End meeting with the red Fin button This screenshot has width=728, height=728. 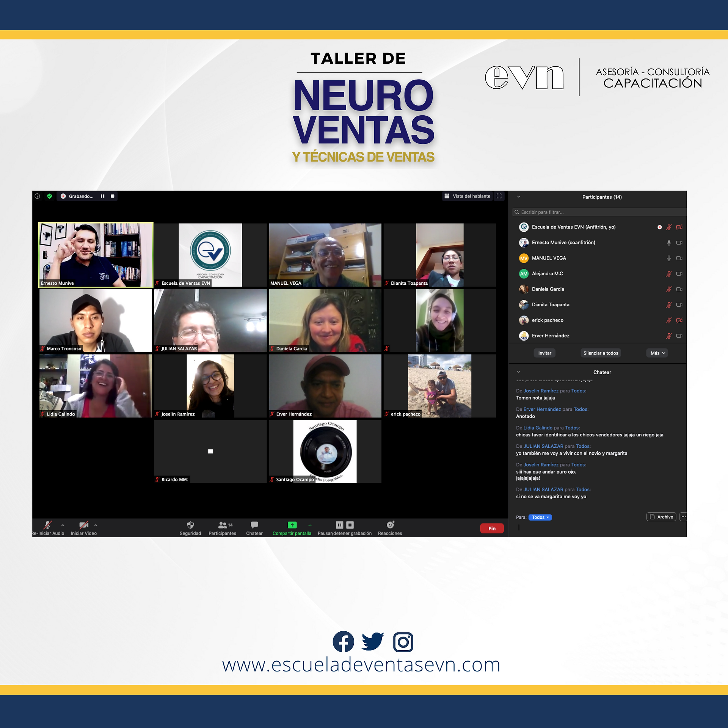pyautogui.click(x=492, y=529)
